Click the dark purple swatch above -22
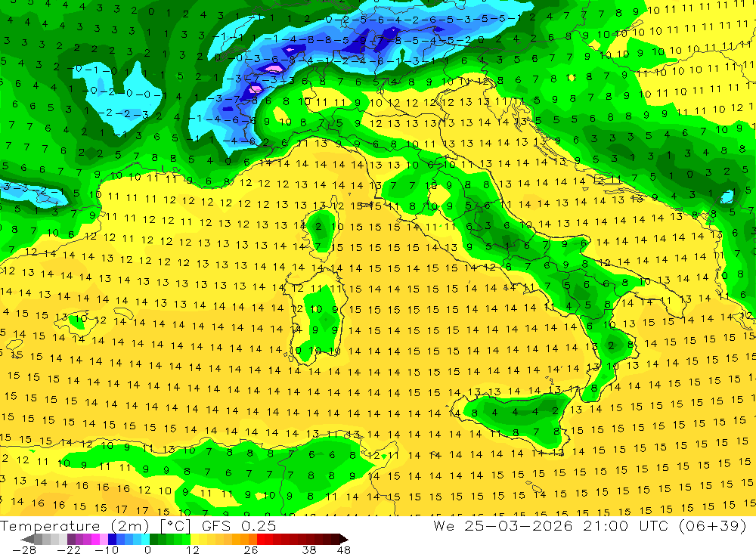The width and height of the screenshot is (756, 554). tap(71, 539)
